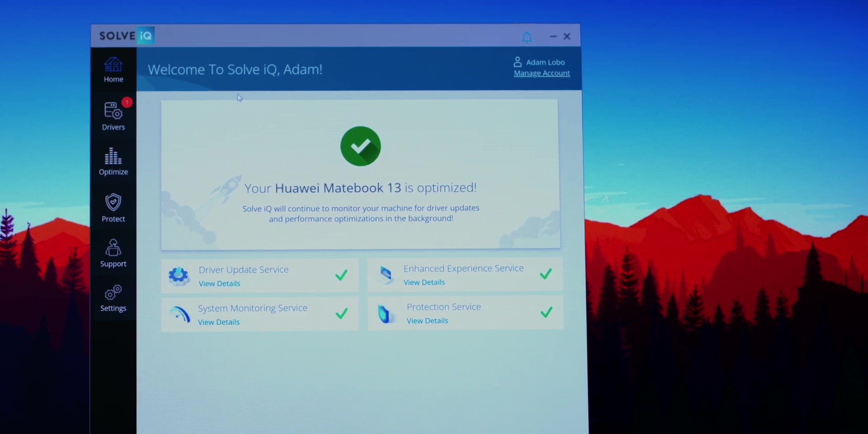The width and height of the screenshot is (868, 434).
Task: Click the Solve iQ logo
Action: pyautogui.click(x=126, y=36)
